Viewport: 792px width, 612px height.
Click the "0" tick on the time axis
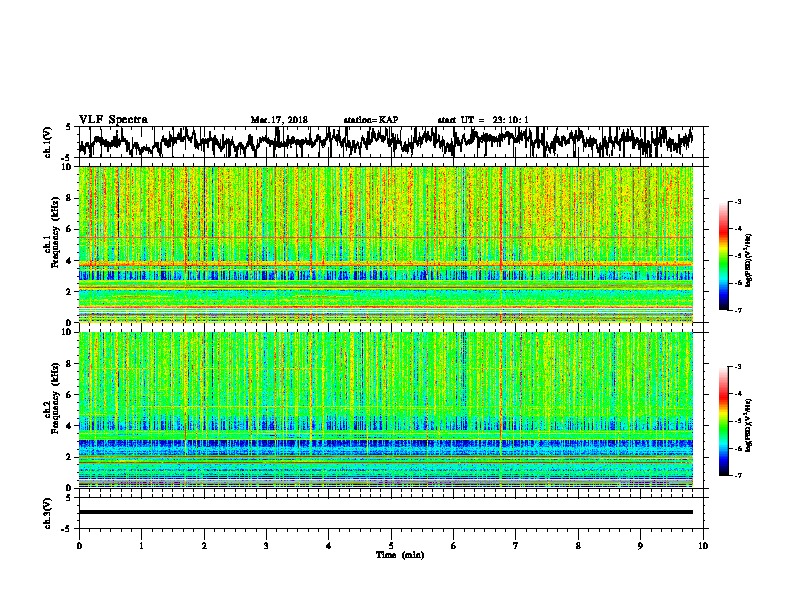click(x=79, y=546)
